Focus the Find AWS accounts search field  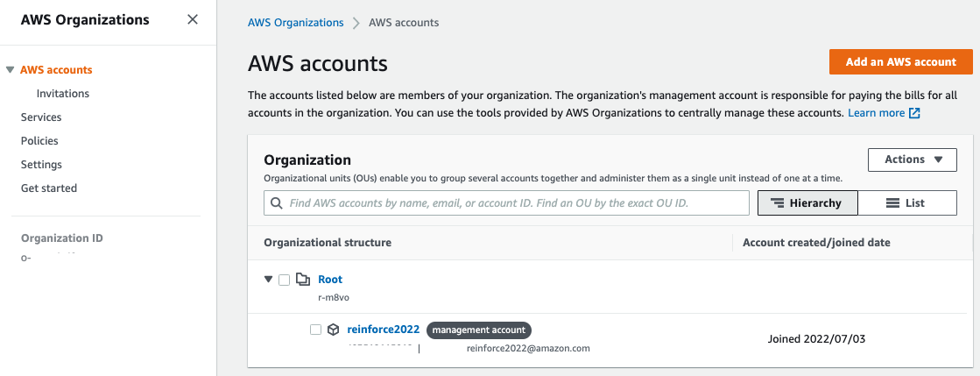pyautogui.click(x=506, y=203)
